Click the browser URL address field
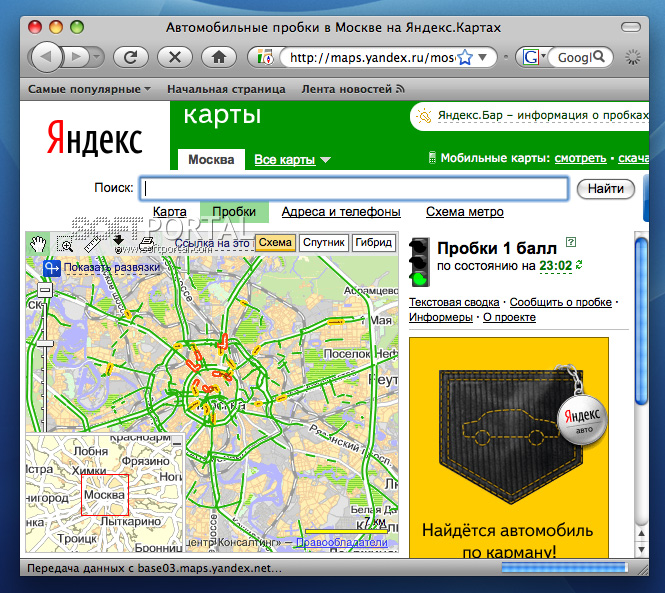The height and width of the screenshot is (593, 665). click(372, 57)
